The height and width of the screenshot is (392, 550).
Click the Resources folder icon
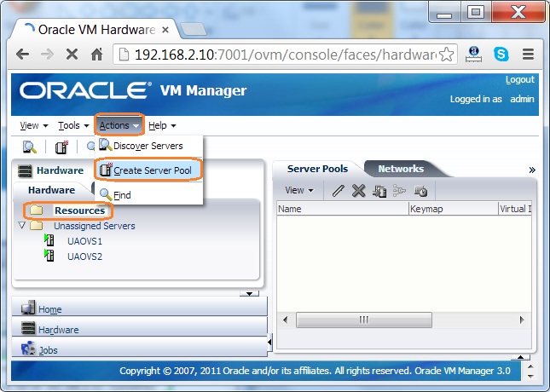37,210
